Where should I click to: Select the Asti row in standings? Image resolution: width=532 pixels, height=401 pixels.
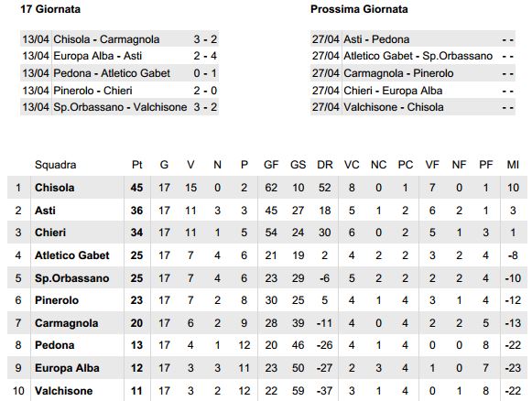pyautogui.click(x=267, y=211)
